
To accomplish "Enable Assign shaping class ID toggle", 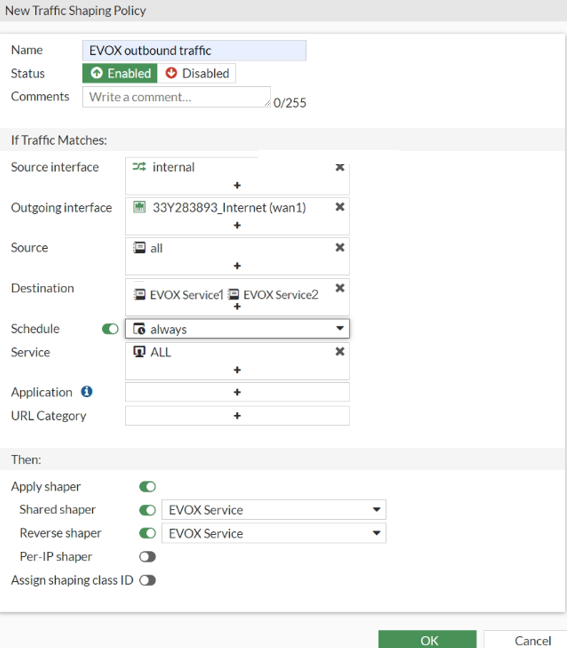I will [x=148, y=581].
